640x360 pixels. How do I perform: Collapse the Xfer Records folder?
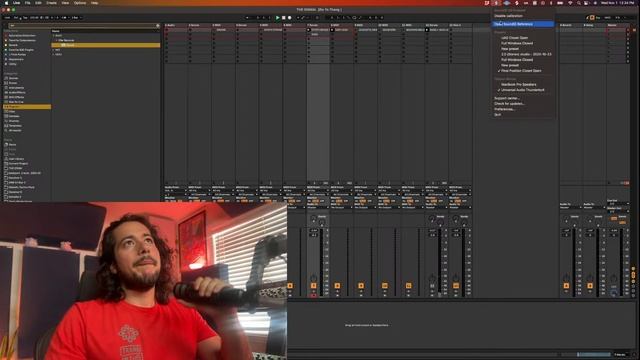click(56, 40)
